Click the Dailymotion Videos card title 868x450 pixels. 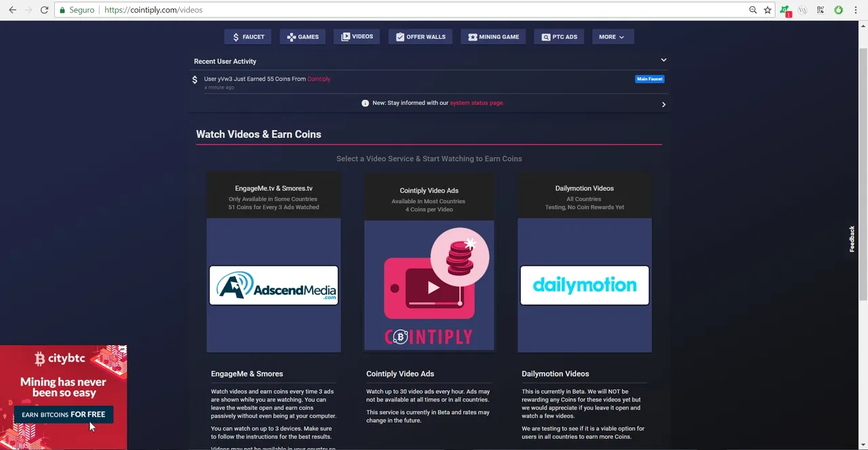[585, 188]
